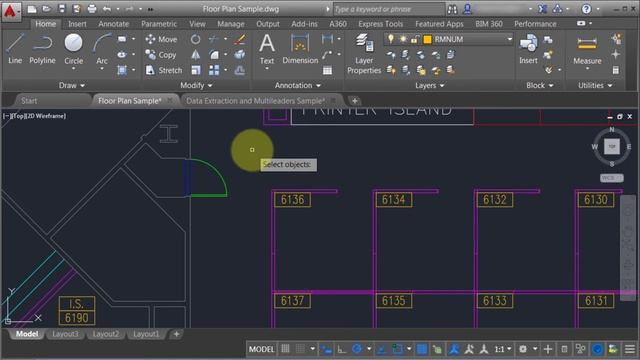640x360 pixels.
Task: Click the Trim tool icon
Action: coord(213,39)
